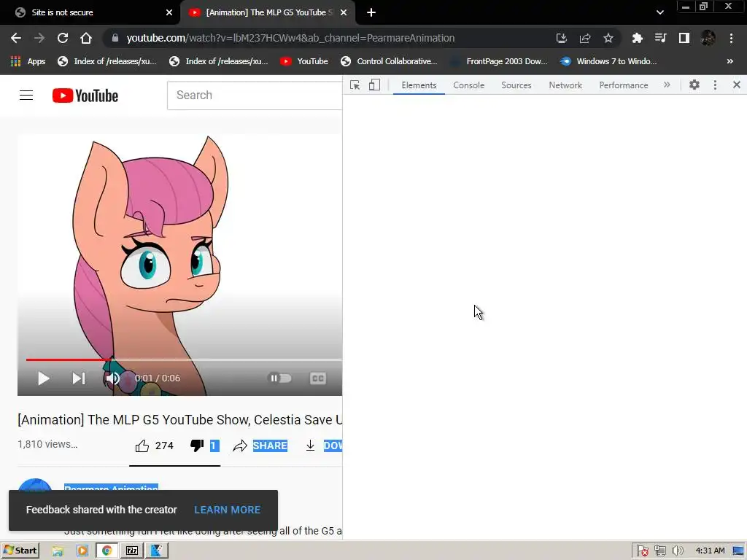The image size is (747, 560).
Task: Click the download arrow icon under the video
Action: pos(310,446)
